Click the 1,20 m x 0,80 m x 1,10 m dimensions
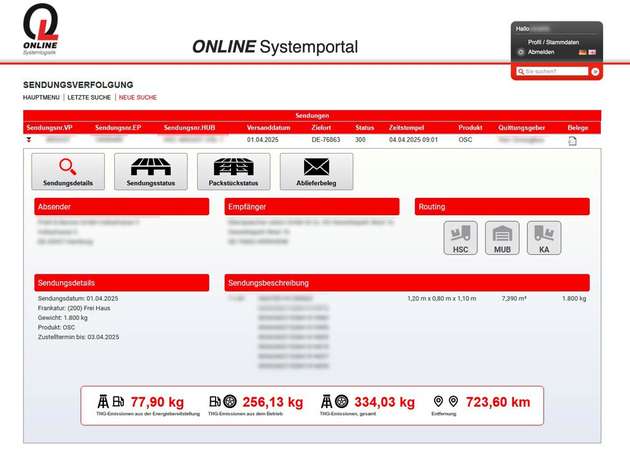The image size is (630, 460). pyautogui.click(x=442, y=298)
